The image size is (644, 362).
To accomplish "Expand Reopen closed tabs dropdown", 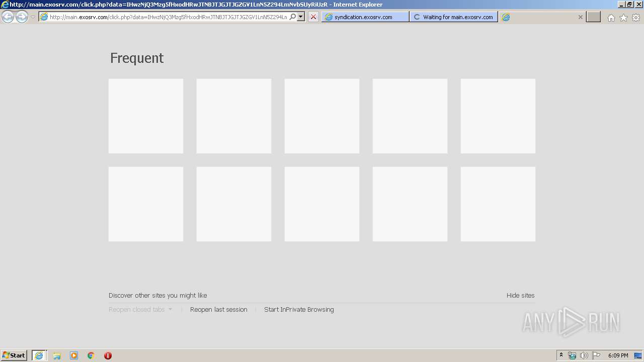I will [140, 310].
